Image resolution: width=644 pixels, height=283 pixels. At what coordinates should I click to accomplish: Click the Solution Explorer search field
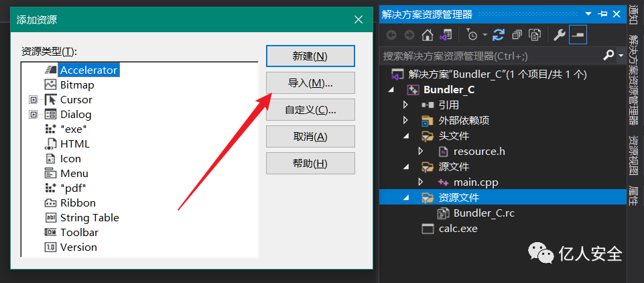tap(489, 55)
